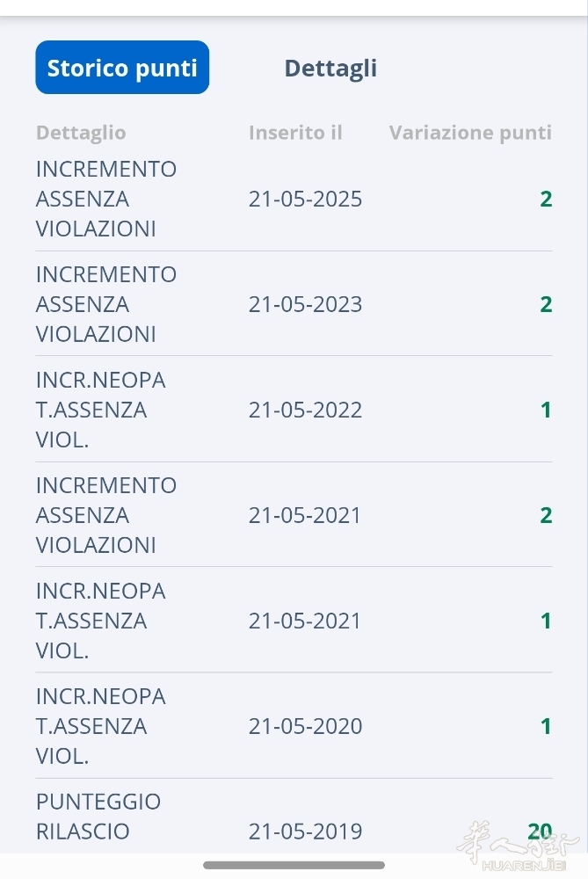Select INCREMENTO ASSENZA VIOLAZIONI text dated 21-05-2023

tap(106, 304)
